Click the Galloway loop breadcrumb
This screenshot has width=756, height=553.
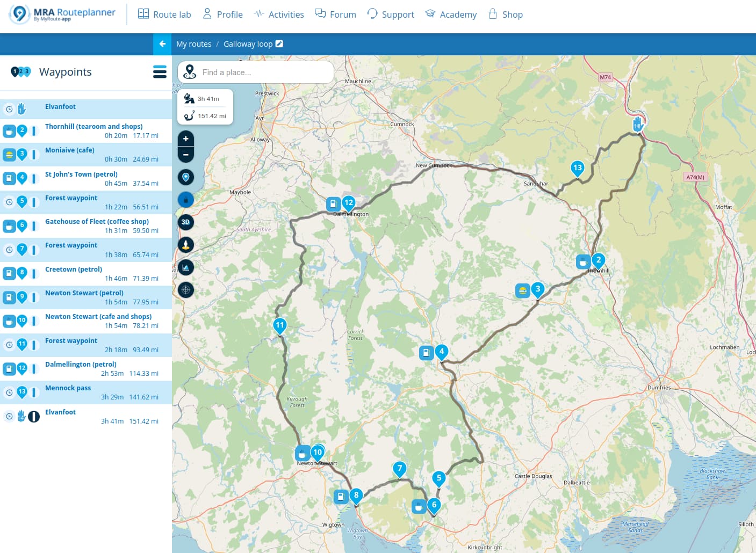coord(248,44)
